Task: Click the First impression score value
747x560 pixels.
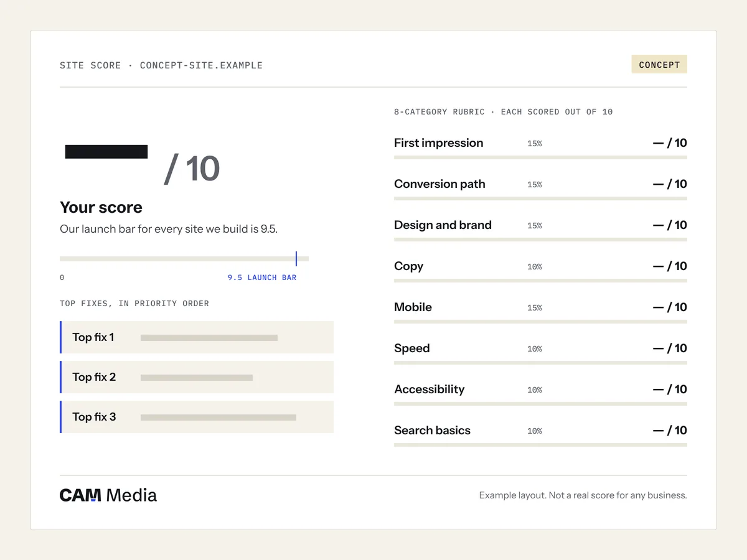Action: coord(670,143)
